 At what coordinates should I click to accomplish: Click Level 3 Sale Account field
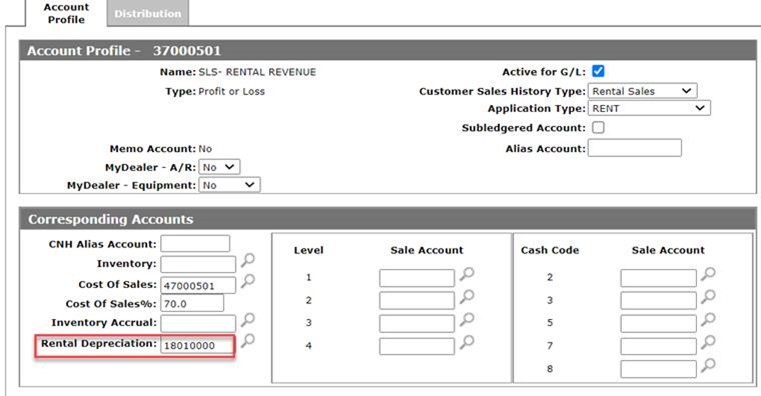tap(417, 324)
